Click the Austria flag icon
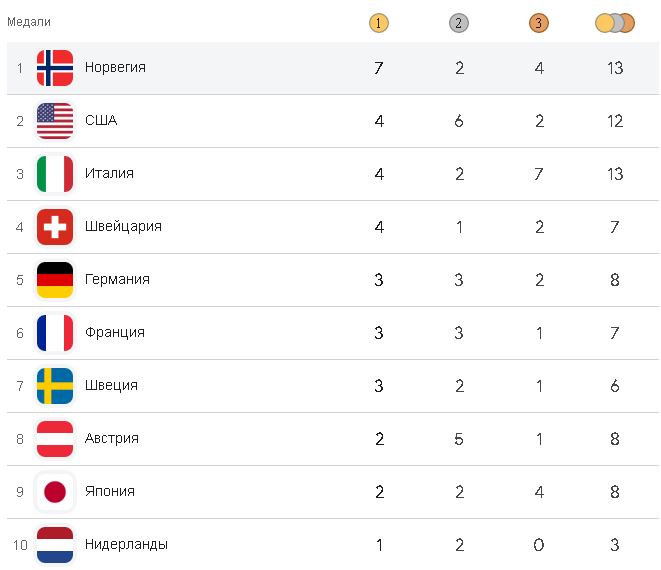Viewport: 661px width, 570px height. (x=55, y=439)
